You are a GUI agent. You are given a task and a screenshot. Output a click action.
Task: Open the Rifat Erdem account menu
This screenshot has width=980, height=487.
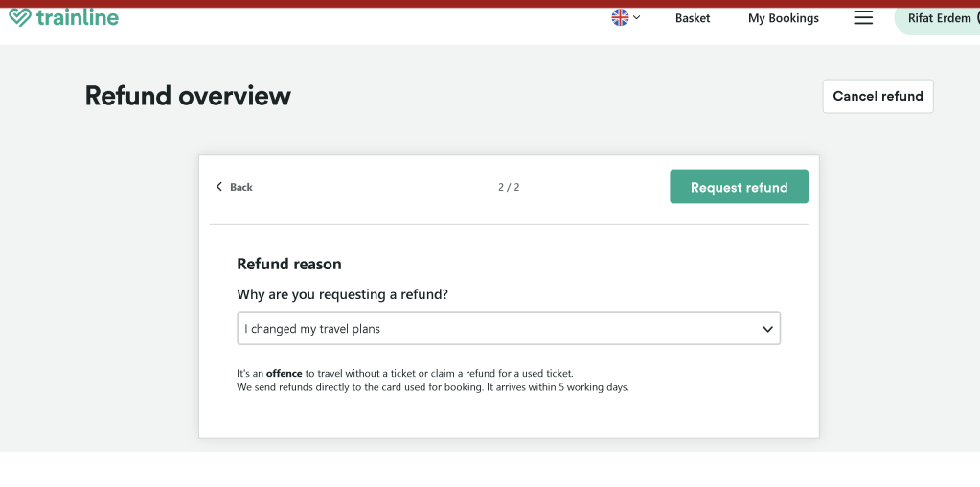coord(938,18)
